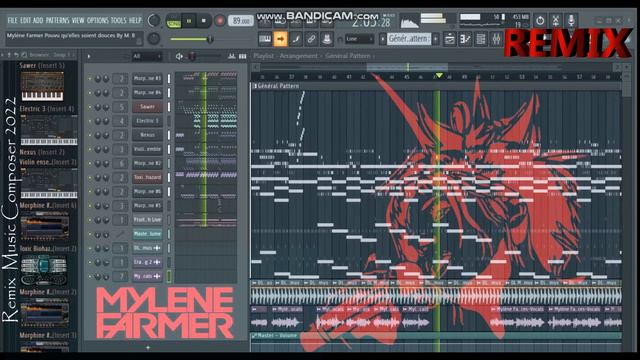Screen dimensions: 640x360
Task: Toggle channel select indicator for last vocals channel
Action: tap(169, 276)
